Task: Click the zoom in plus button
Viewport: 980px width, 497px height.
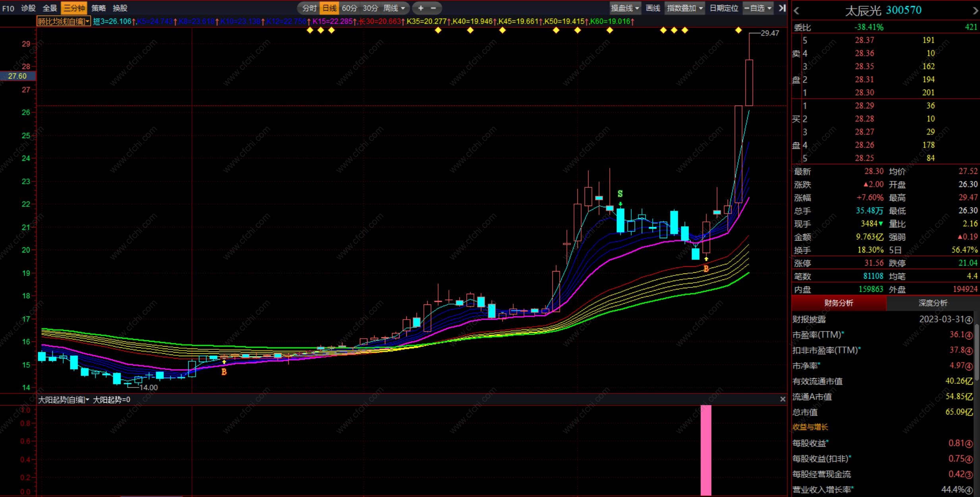Action: (x=421, y=8)
